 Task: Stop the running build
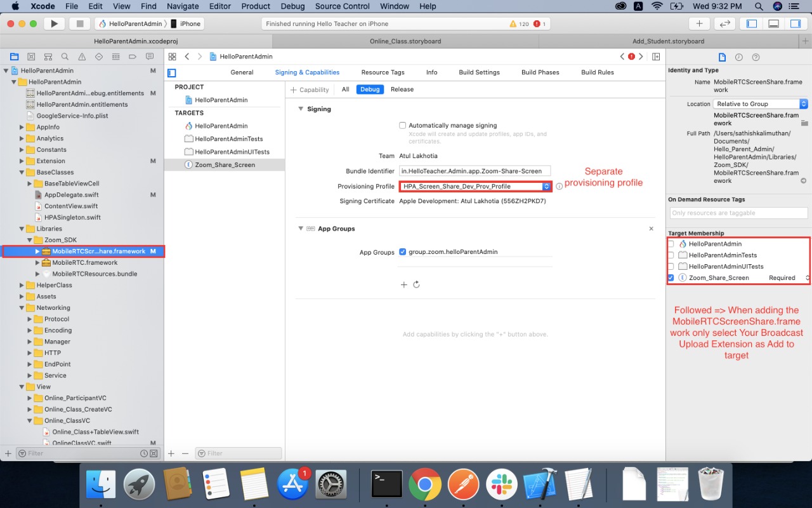tap(79, 23)
